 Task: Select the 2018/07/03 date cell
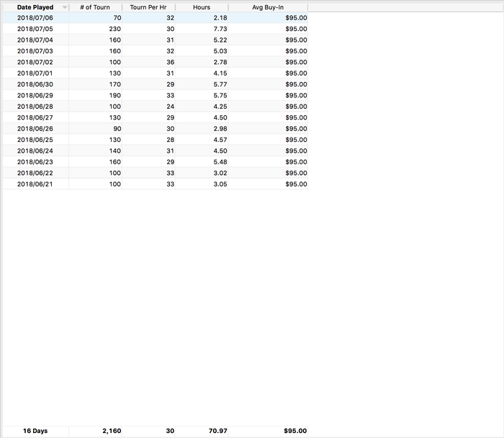coord(36,51)
